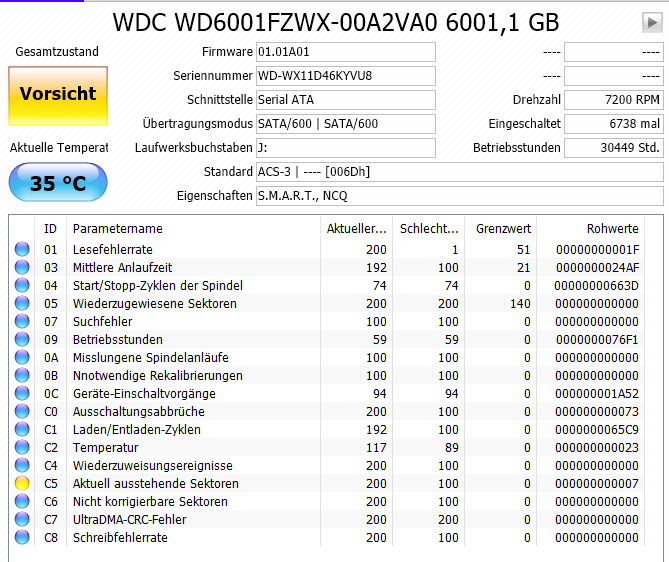Click the Seriennummer field WD-WX11D46KYVU8

[x=346, y=76]
